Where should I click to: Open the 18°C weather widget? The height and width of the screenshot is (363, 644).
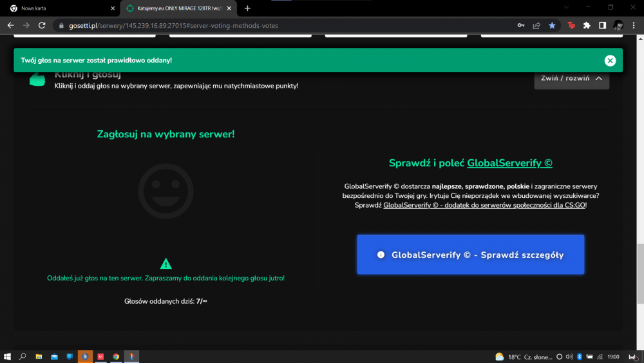click(x=524, y=357)
